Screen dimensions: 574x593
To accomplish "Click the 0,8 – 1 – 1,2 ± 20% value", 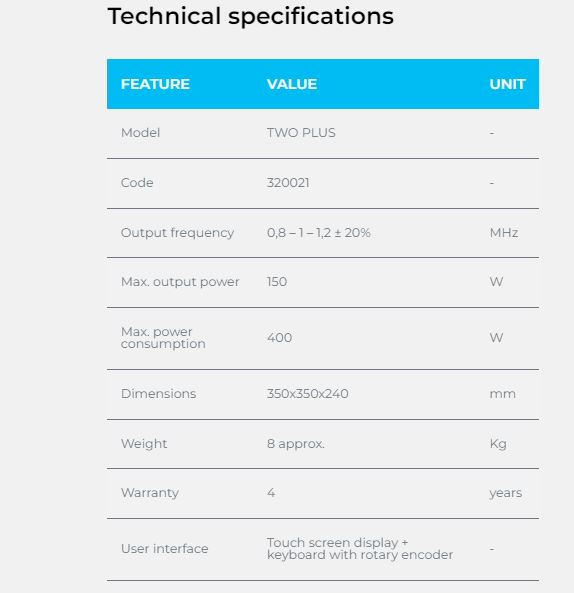I will pos(319,233).
